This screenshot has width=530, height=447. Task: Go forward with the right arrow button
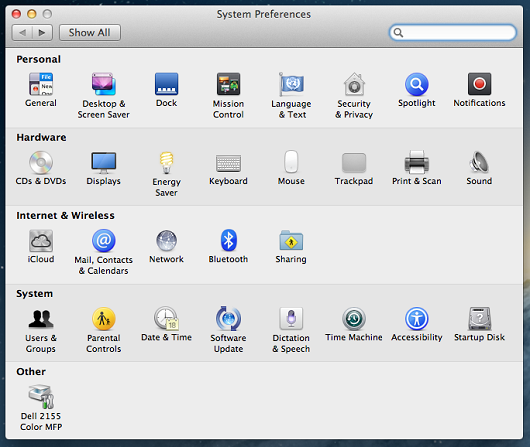pos(42,32)
